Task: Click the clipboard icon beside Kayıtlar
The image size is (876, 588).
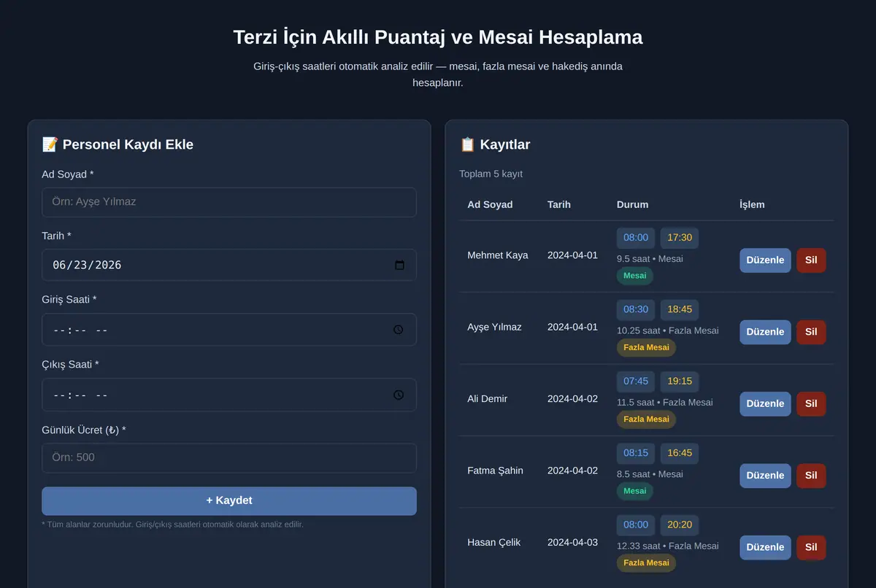Action: tap(467, 144)
